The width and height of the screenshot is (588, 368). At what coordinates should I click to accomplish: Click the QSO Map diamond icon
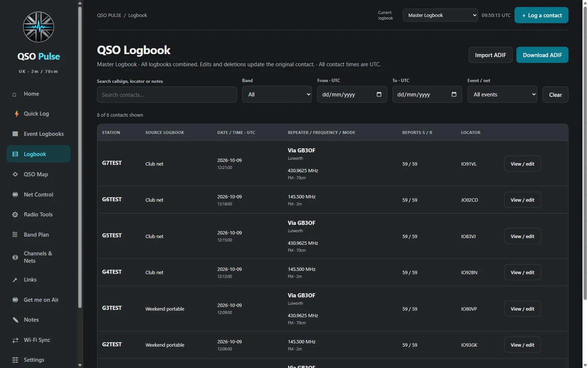[15, 174]
